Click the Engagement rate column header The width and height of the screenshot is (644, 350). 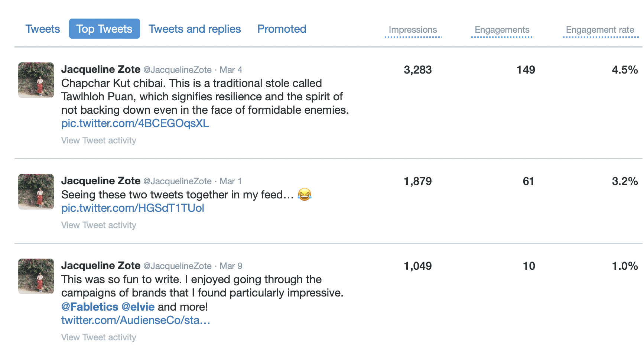coord(600,30)
